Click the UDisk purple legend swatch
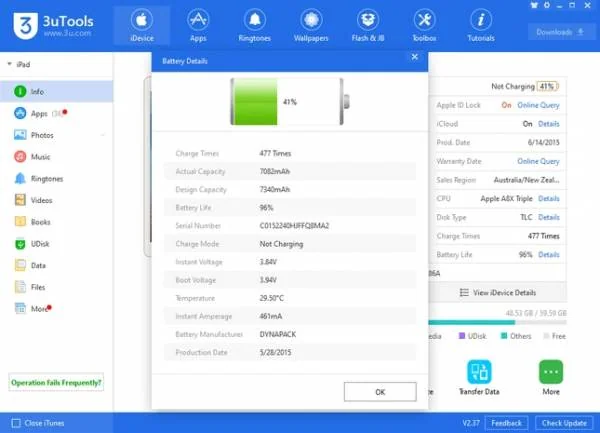 click(462, 336)
